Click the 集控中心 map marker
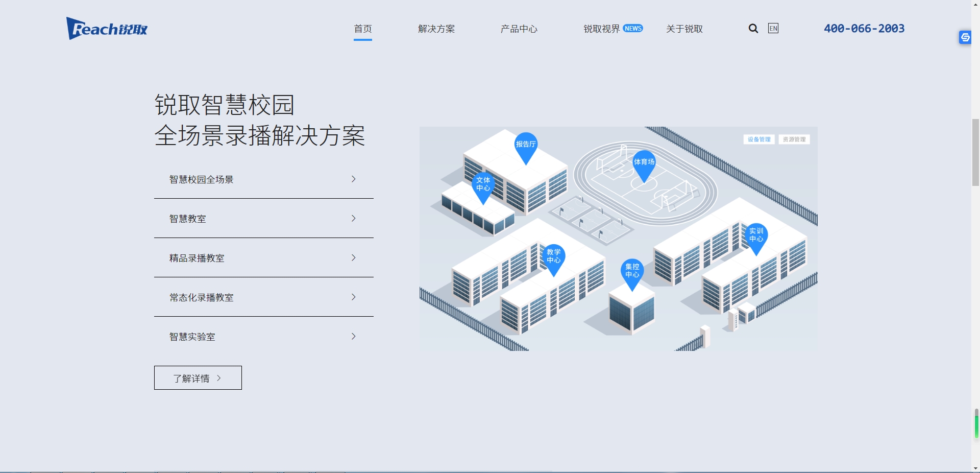The height and width of the screenshot is (473, 980). point(632,271)
